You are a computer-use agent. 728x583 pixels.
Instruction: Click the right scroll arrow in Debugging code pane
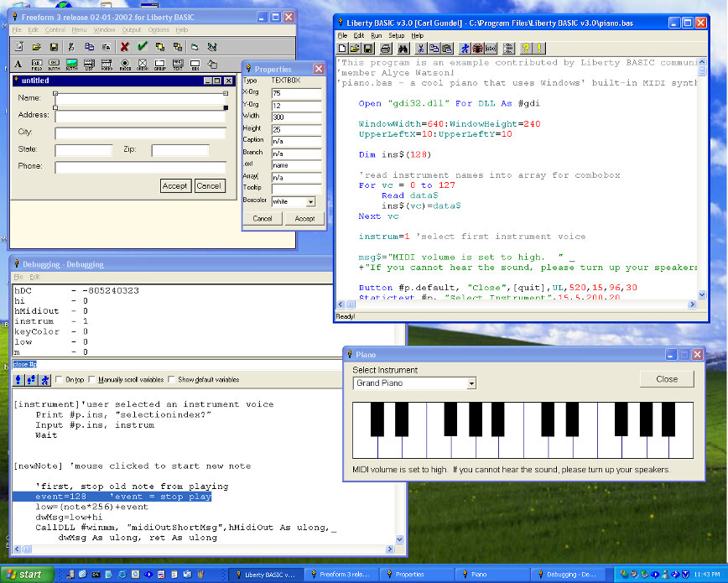click(389, 549)
